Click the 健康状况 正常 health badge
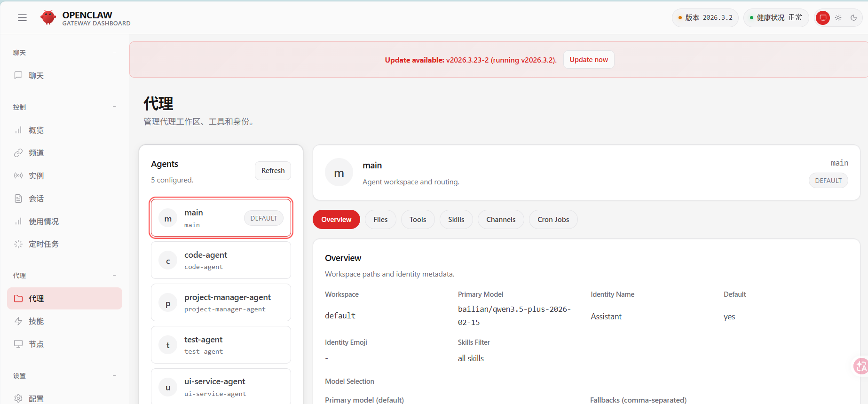Image resolution: width=868 pixels, height=404 pixels. coord(776,18)
